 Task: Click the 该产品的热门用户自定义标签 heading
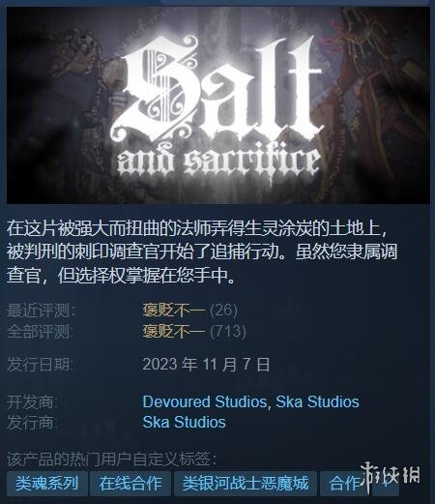point(112,459)
